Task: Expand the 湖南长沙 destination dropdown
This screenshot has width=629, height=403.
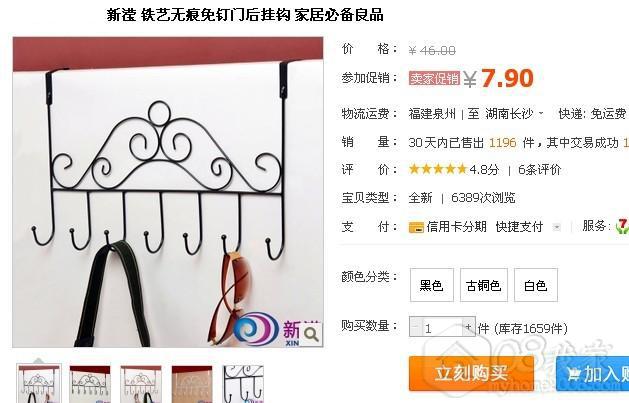Action: click(x=541, y=113)
